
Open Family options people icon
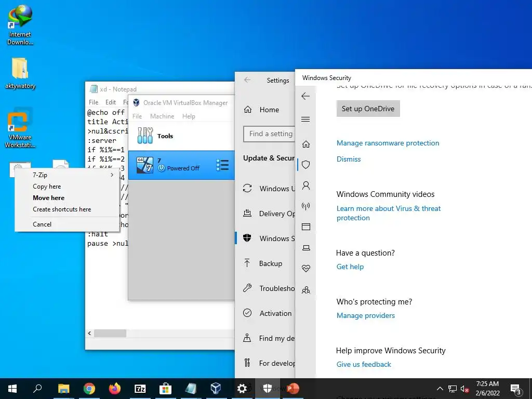point(305,290)
